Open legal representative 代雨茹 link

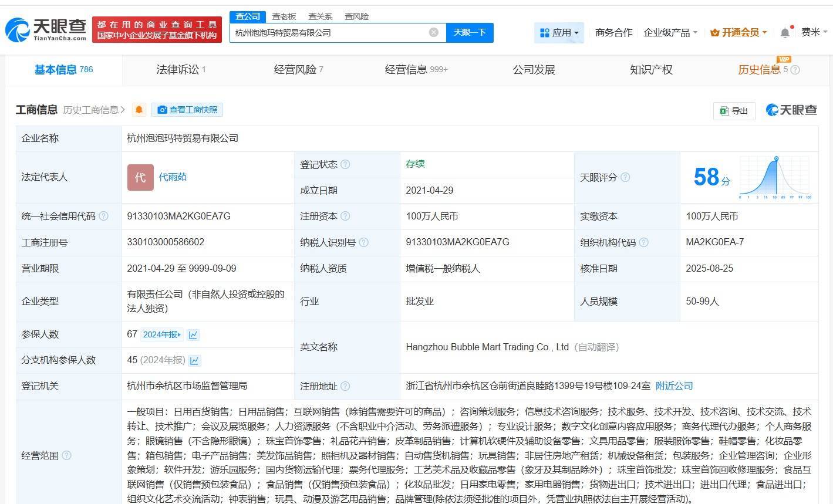click(x=173, y=177)
